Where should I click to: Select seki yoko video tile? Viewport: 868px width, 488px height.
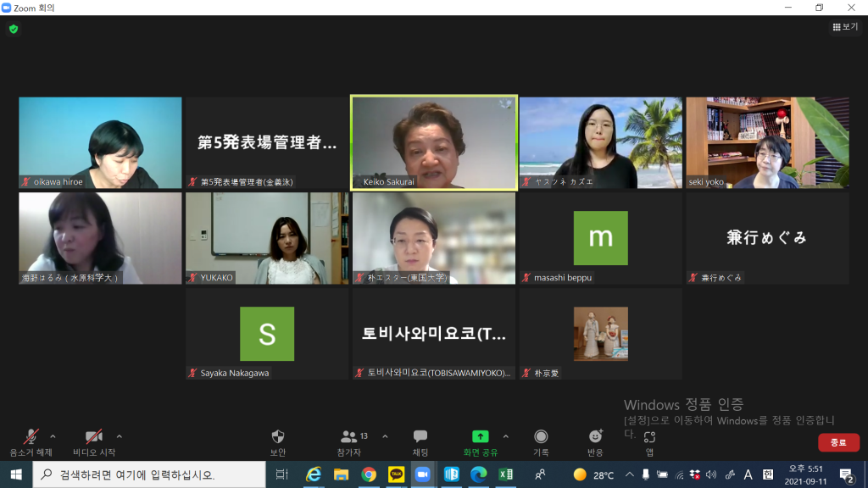pyautogui.click(x=767, y=142)
